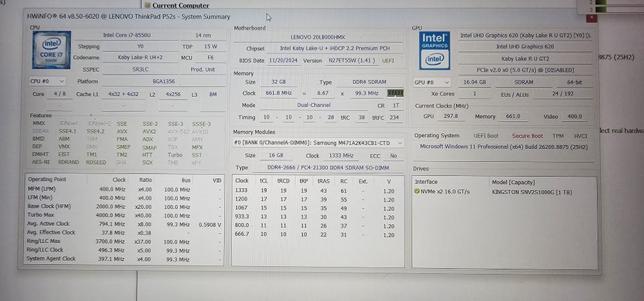Select the CPU name field Intel Core i7-8550U
The width and height of the screenshot is (644, 301).
(127, 36)
